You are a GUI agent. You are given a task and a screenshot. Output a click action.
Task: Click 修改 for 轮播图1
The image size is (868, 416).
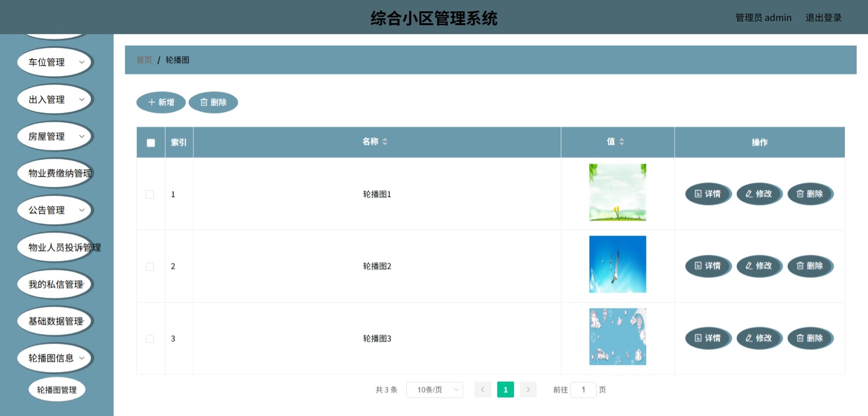(x=759, y=194)
